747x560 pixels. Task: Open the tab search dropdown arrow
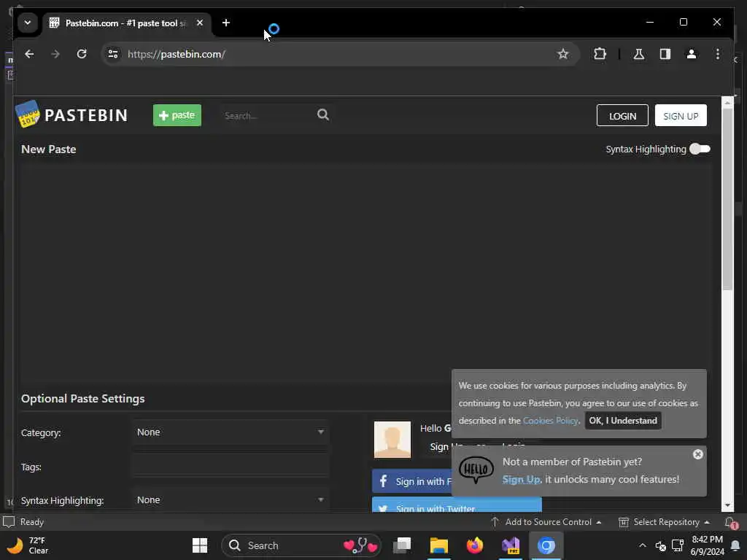28,23
